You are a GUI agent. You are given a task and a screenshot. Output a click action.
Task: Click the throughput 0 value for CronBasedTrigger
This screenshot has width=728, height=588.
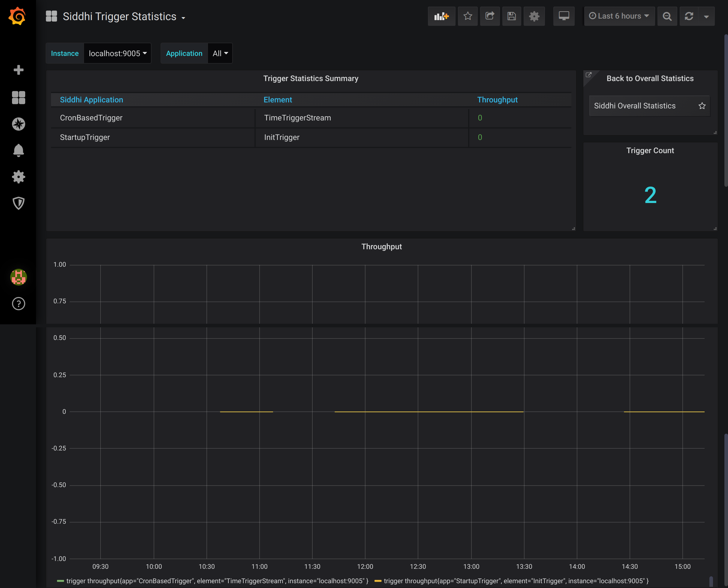click(x=480, y=118)
